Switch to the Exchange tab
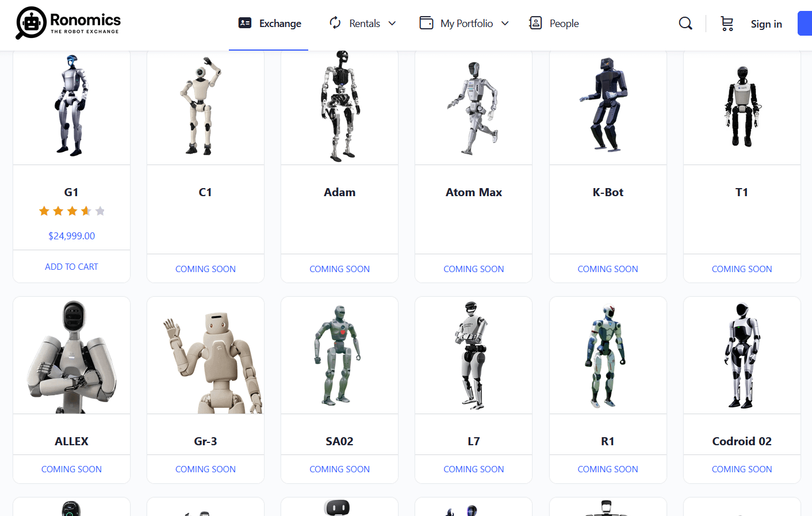 click(280, 24)
